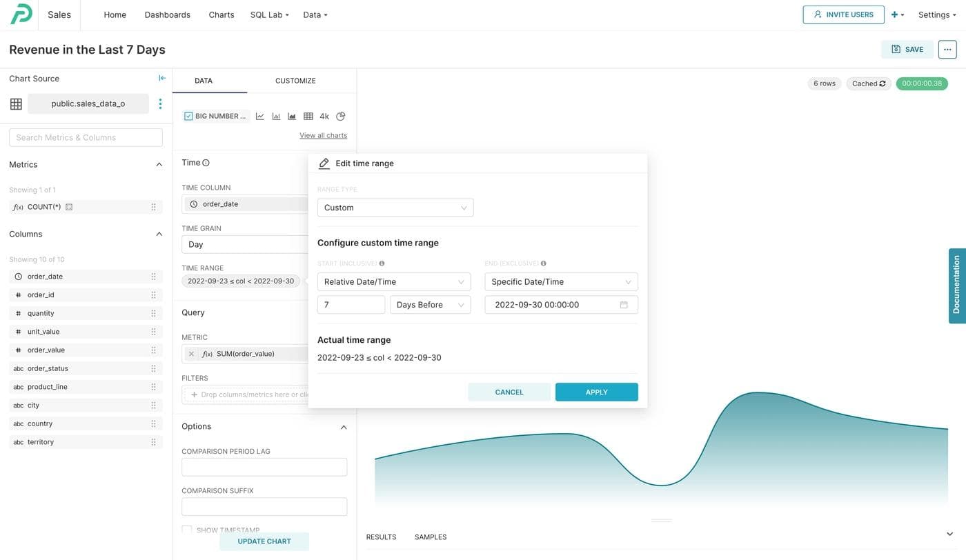The image size is (966, 560).
Task: Open the SQL Lab menu
Action: click(x=269, y=14)
